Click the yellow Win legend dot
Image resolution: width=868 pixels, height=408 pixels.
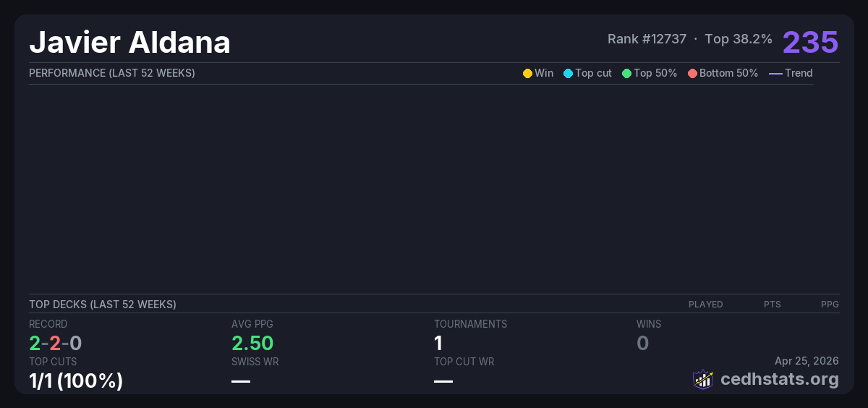click(x=527, y=73)
